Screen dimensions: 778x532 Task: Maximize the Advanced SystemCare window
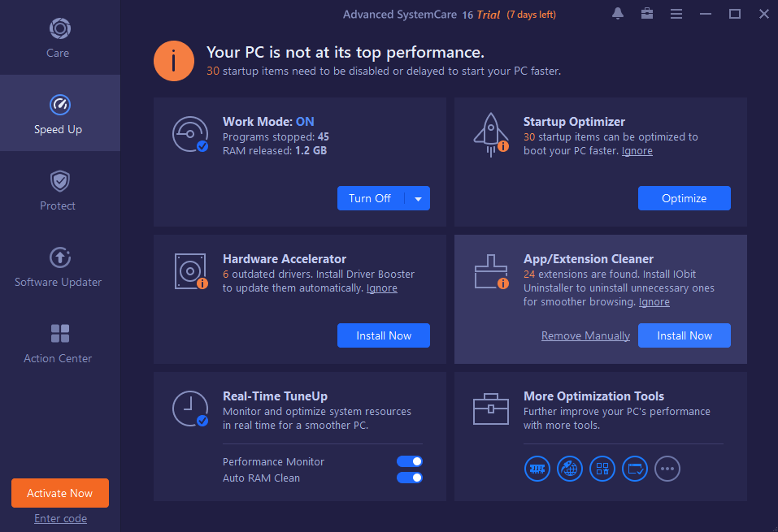pos(735,14)
